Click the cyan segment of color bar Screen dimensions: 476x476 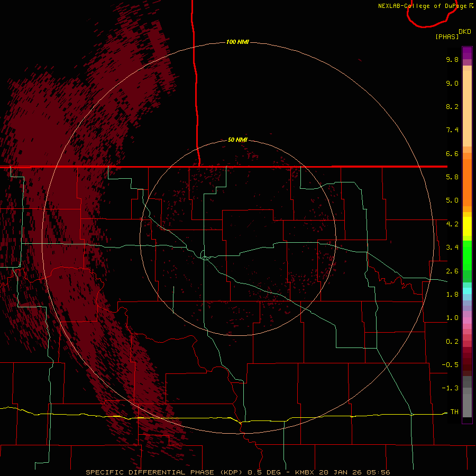[467, 291]
